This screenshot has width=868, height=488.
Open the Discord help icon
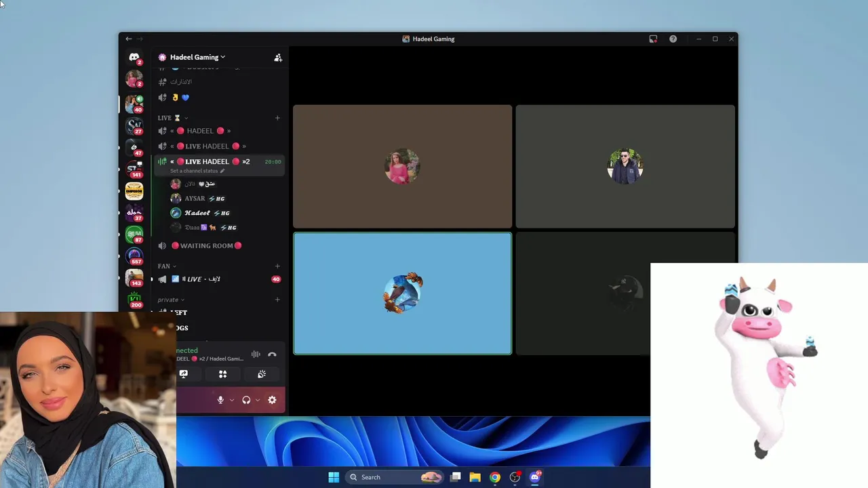(673, 39)
